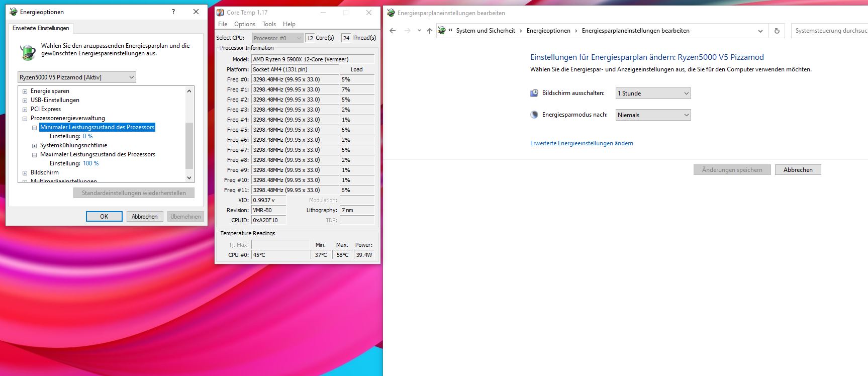Click the Revision value VMR-B0
Viewport: 868px width, 376px height.
click(268, 210)
